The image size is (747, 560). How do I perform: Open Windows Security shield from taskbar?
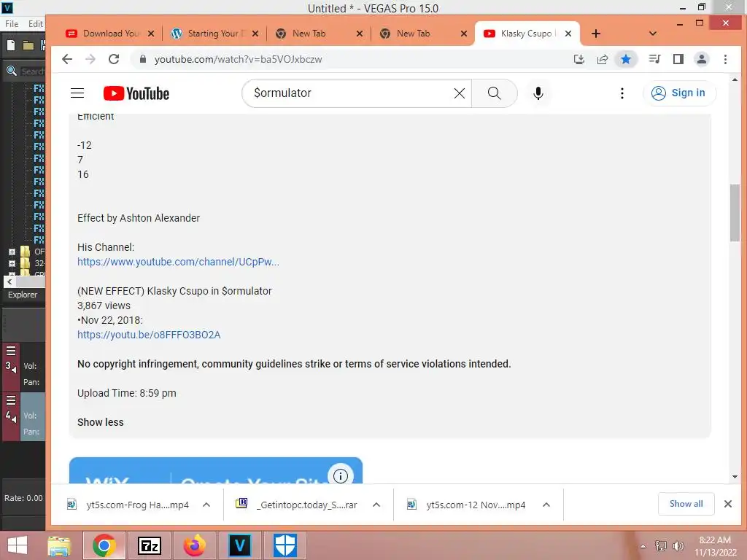[x=285, y=545]
